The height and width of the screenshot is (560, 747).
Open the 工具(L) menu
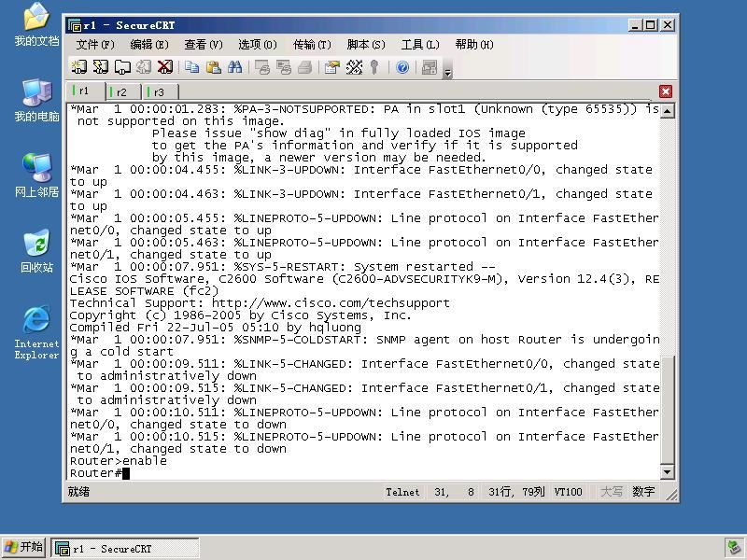click(x=420, y=45)
